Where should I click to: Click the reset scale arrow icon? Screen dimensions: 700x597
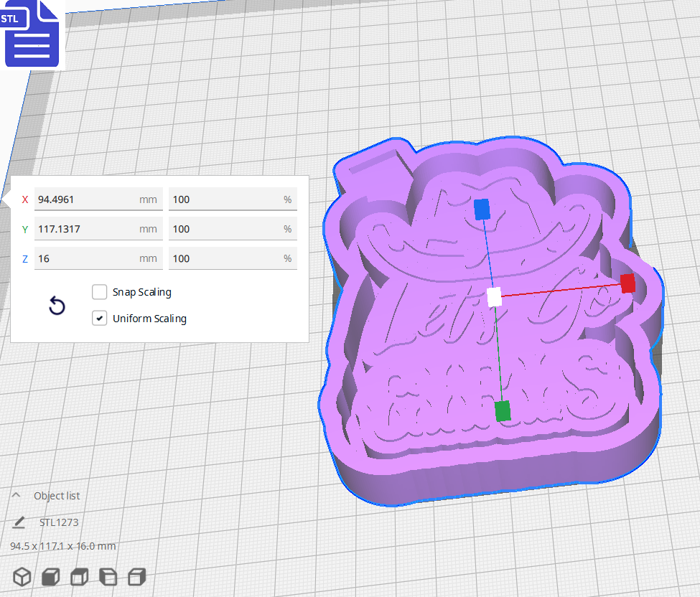57,305
